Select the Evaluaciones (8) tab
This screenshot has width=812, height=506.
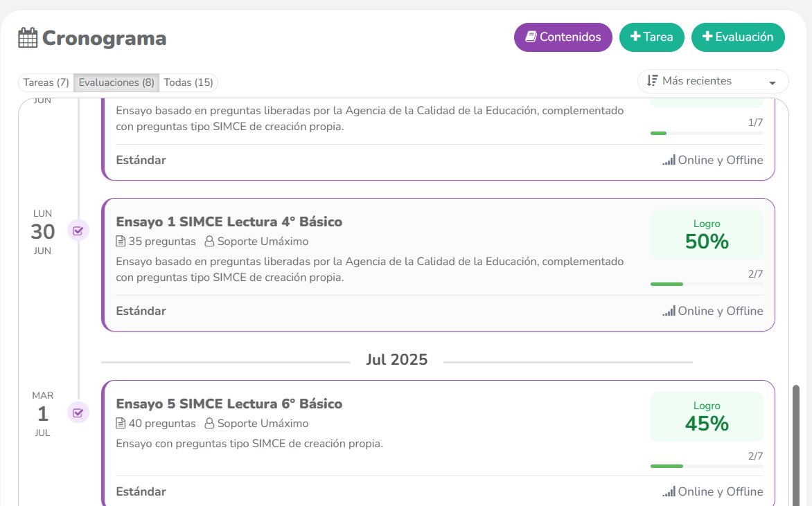(x=116, y=82)
